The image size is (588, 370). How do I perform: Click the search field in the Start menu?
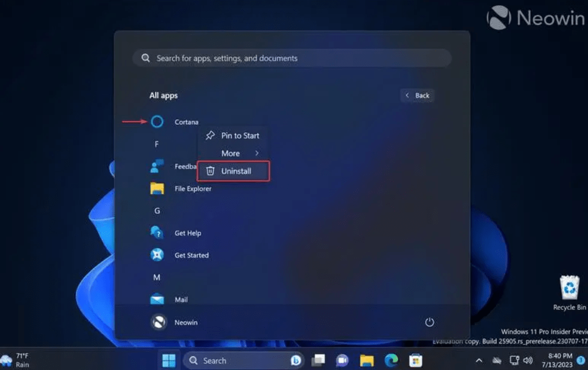(293, 58)
